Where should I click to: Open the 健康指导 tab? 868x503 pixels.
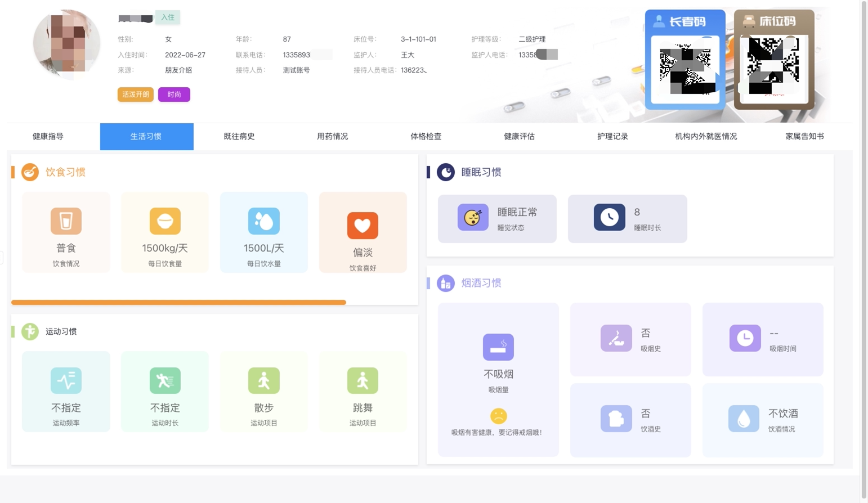[x=48, y=136]
